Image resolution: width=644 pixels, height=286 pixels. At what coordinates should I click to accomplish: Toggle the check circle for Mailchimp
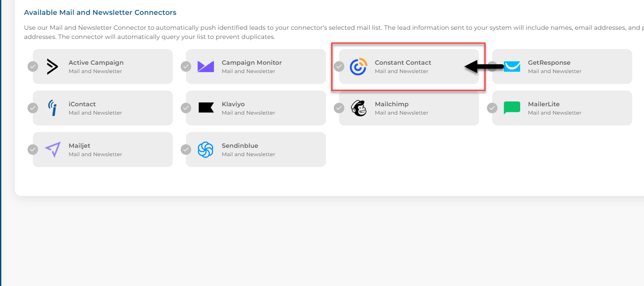coord(339,108)
